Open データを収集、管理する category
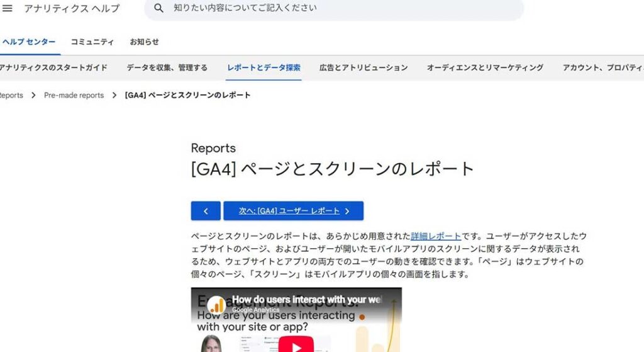 click(167, 68)
